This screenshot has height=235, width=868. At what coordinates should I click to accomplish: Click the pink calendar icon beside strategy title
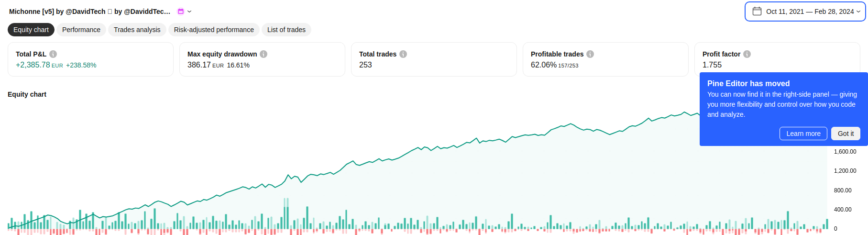pos(181,11)
